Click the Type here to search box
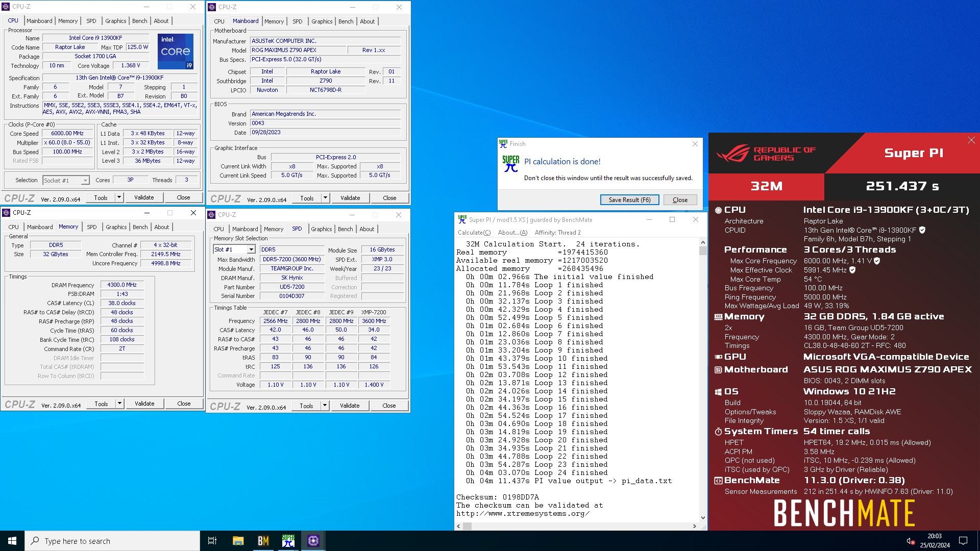 tap(112, 541)
